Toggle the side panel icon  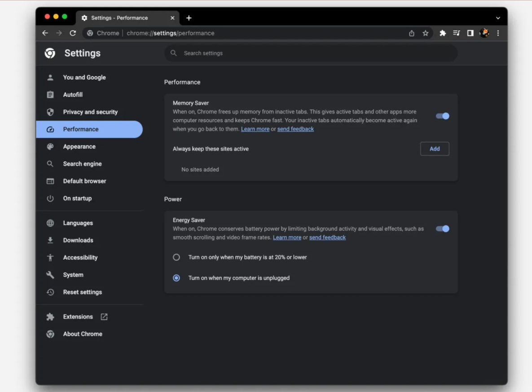(470, 33)
